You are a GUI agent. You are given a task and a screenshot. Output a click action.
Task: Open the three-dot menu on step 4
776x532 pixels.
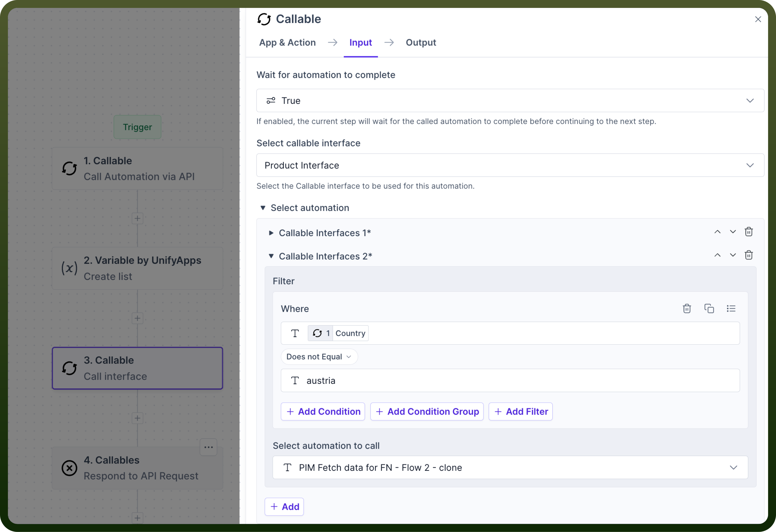(208, 447)
